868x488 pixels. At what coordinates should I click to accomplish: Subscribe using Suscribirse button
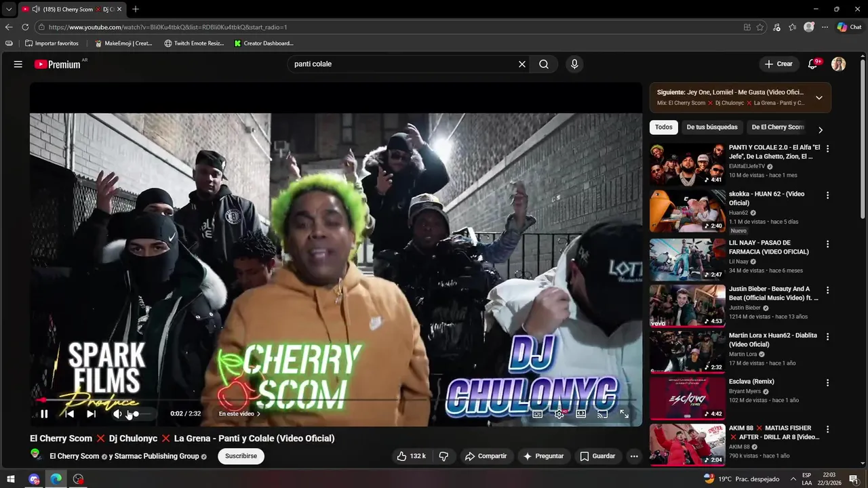pyautogui.click(x=241, y=456)
